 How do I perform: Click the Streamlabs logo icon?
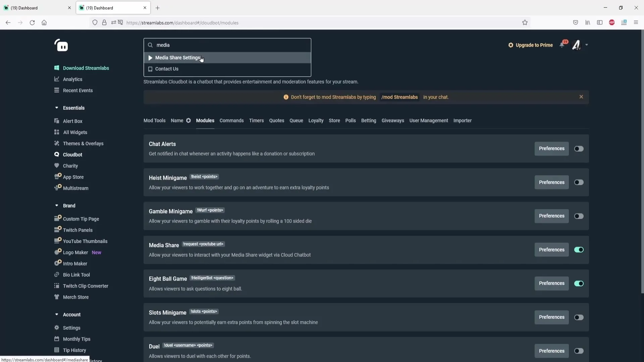[x=61, y=45]
